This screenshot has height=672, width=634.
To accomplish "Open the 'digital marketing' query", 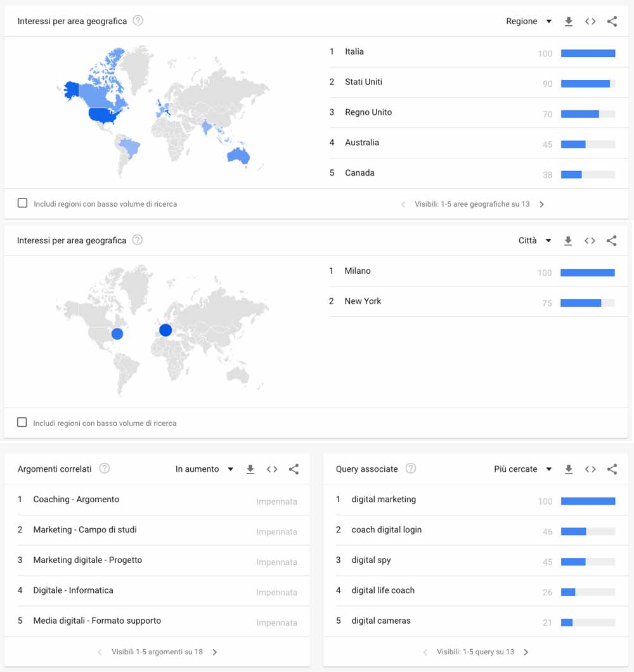I will tap(384, 500).
